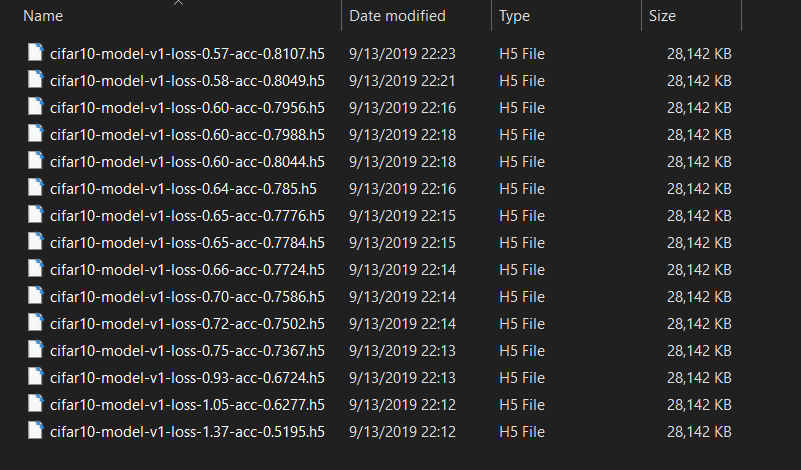Select file cifar10-model-v1-loss-0.60-acc-0.8044.h5
Image resolution: width=801 pixels, height=470 pixels.
(x=187, y=162)
